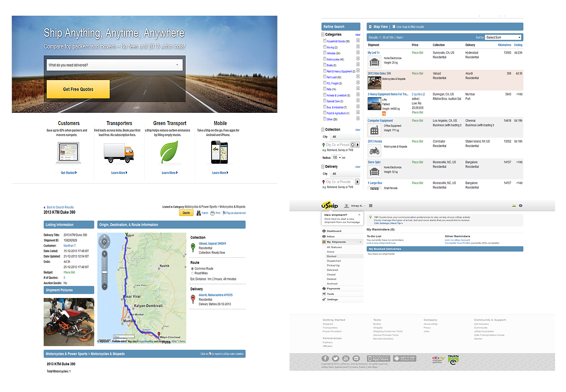Open the help question mark icon
Screen dimensions: 566x392
point(520,206)
